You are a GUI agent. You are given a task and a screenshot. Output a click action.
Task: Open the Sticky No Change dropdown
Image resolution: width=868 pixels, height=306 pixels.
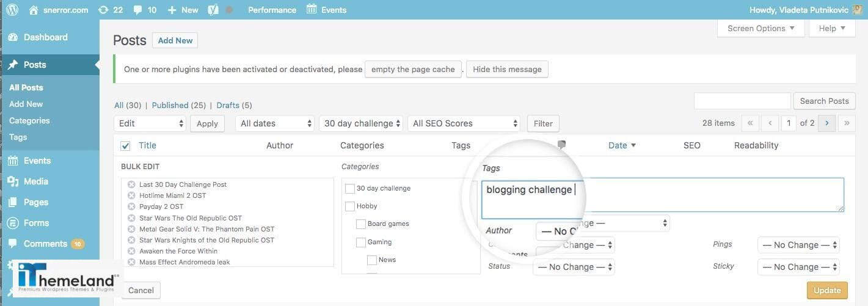pos(798,267)
